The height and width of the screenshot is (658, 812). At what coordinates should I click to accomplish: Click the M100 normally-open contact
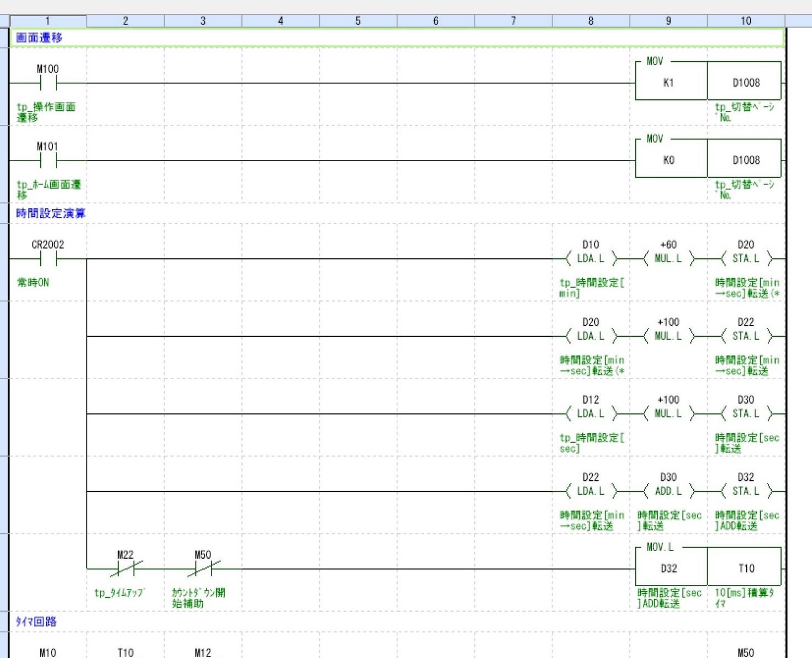coord(48,83)
